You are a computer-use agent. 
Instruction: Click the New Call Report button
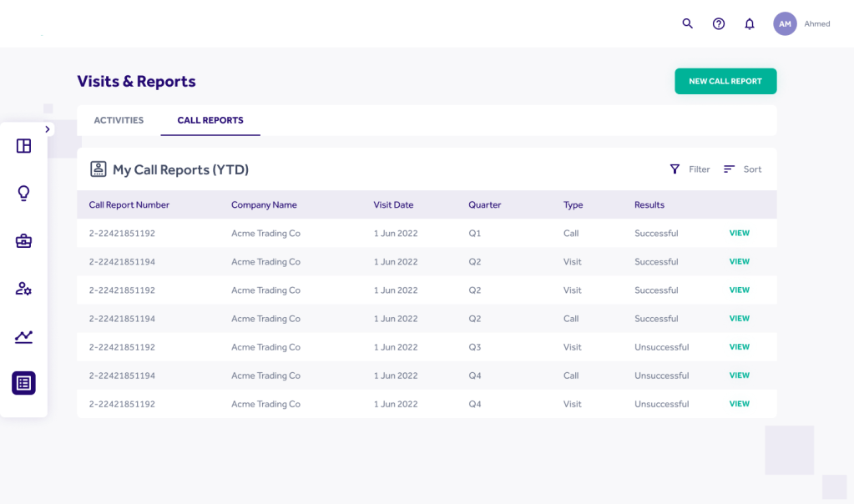pyautogui.click(x=725, y=81)
